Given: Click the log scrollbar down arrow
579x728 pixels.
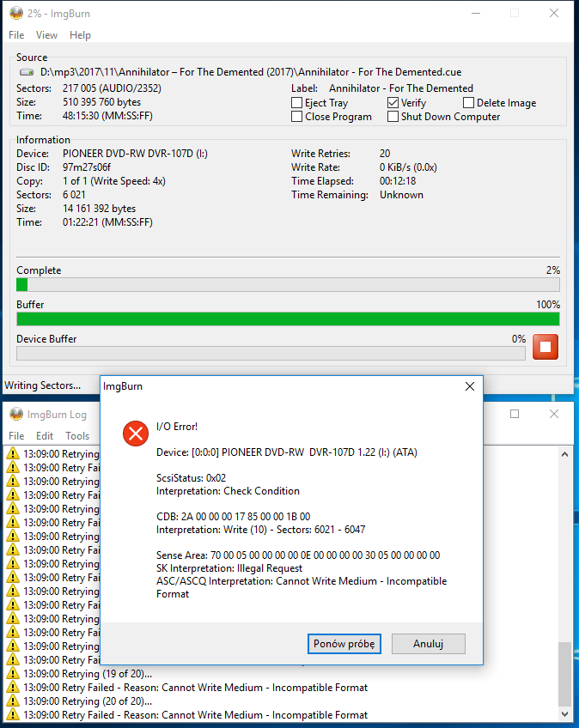Looking at the screenshot, I should [564, 714].
